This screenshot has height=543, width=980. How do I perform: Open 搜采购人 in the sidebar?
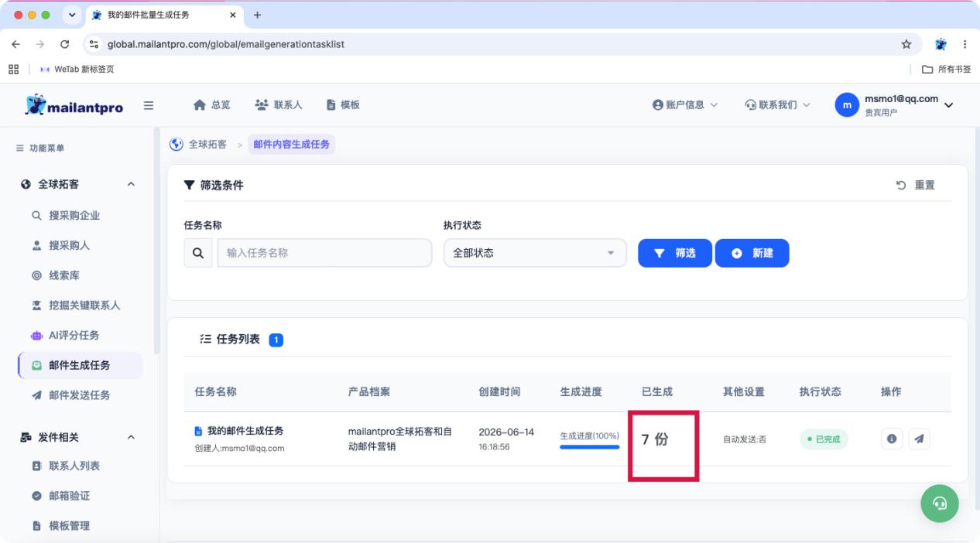click(70, 245)
